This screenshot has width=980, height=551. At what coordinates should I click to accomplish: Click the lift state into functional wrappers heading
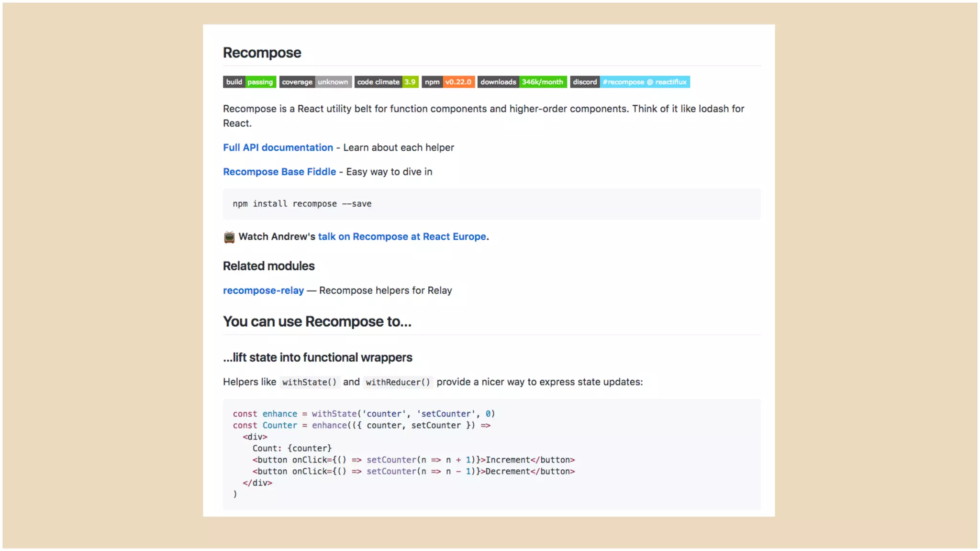coord(317,357)
